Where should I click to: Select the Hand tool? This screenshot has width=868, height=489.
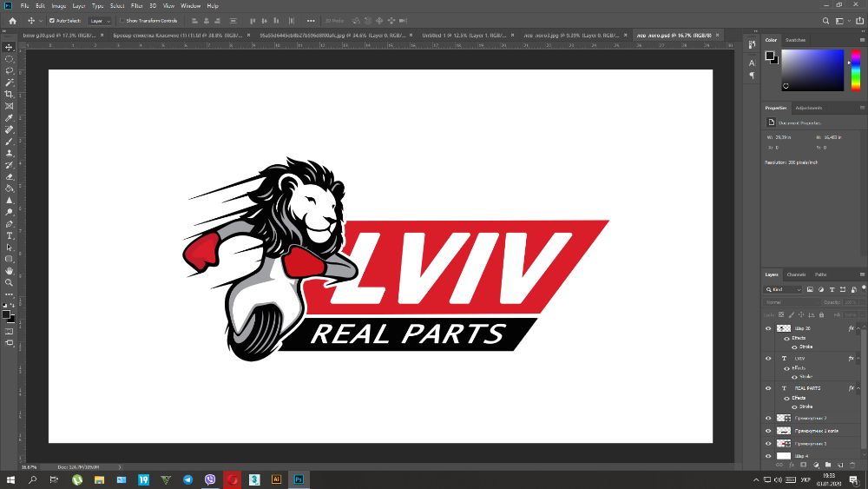[9, 271]
